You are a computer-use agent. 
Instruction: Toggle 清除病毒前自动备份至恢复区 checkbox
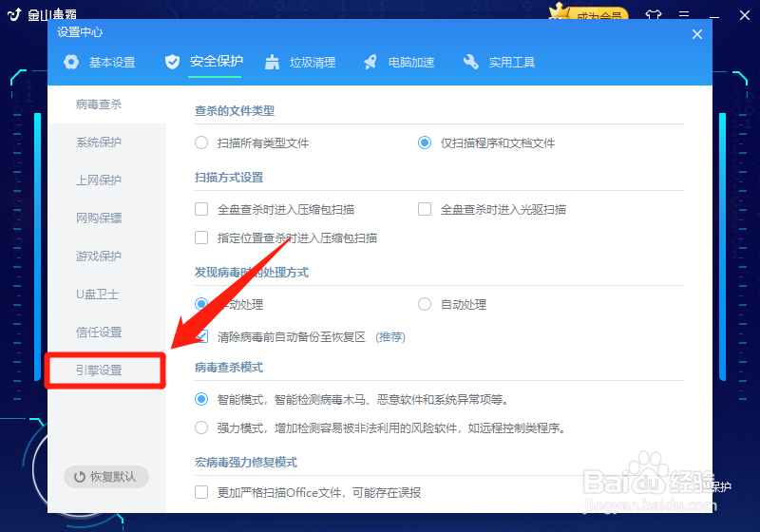(201, 336)
